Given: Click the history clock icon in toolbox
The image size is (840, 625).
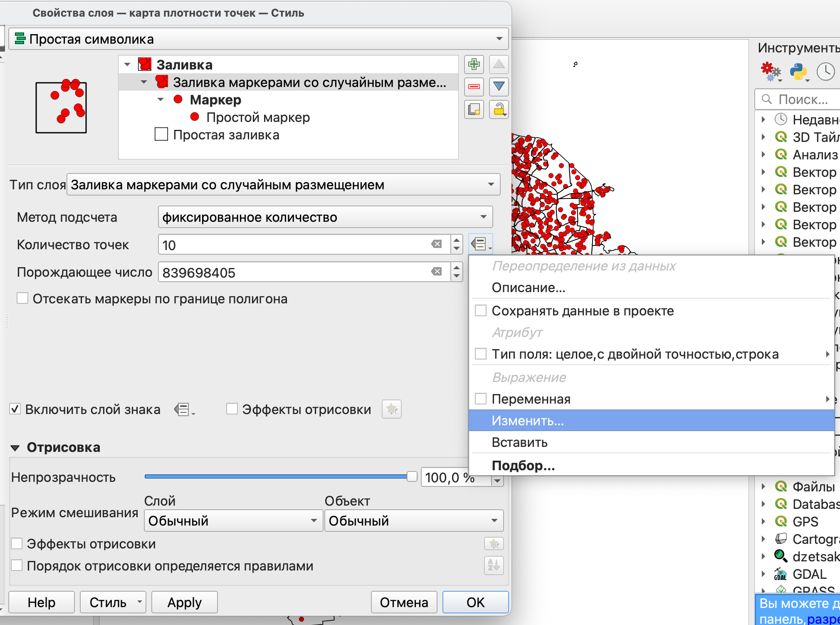Looking at the screenshot, I should 825,72.
